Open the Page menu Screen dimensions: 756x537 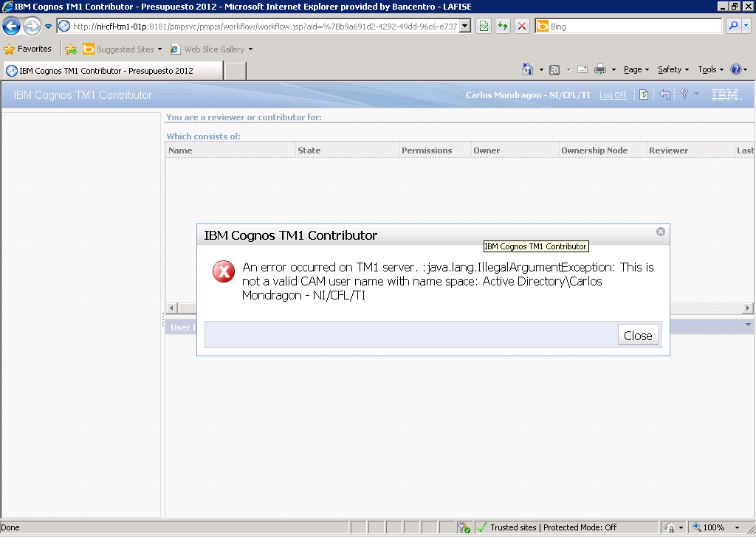click(x=636, y=70)
